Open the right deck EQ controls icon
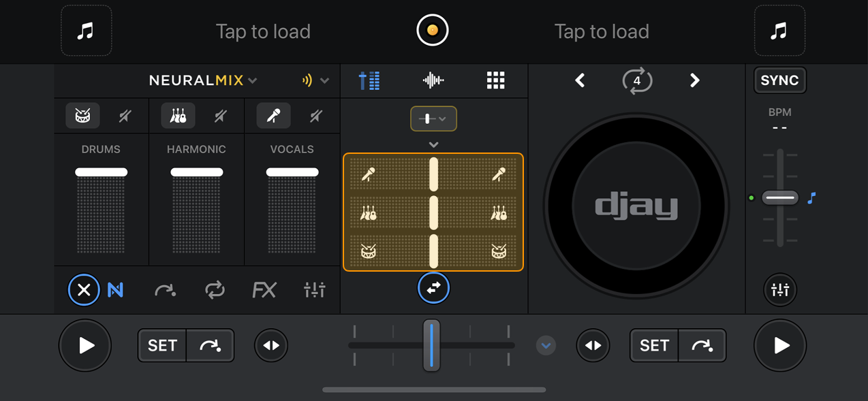 (779, 289)
